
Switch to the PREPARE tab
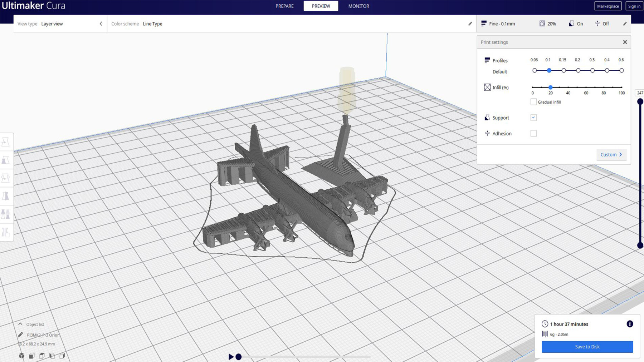click(284, 6)
